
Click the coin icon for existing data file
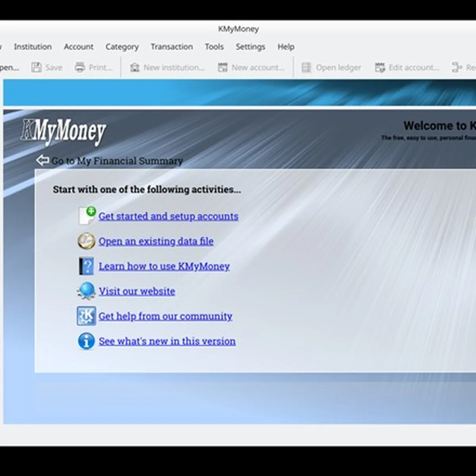tap(86, 241)
